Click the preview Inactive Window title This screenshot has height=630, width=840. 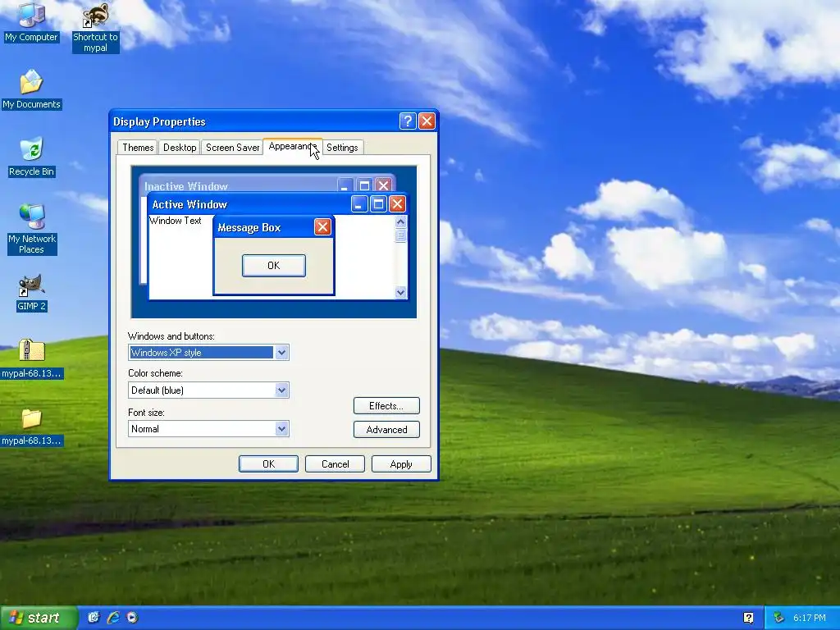[186, 186]
